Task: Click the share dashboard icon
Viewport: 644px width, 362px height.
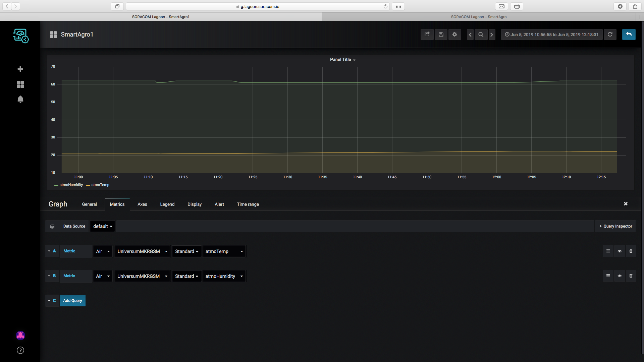Action: (x=427, y=35)
